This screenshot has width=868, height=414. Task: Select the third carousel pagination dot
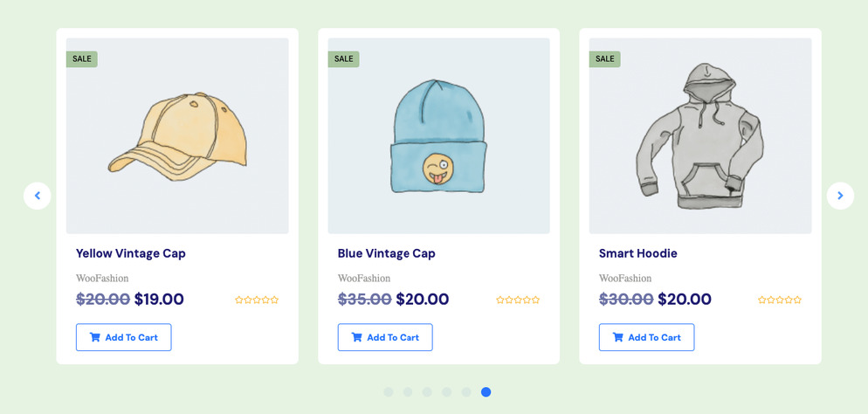pos(427,392)
